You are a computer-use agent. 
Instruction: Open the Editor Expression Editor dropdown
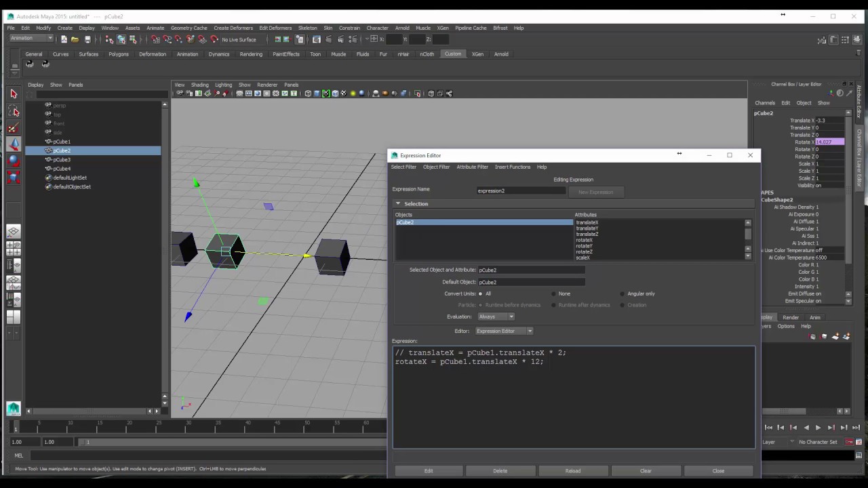(x=504, y=331)
